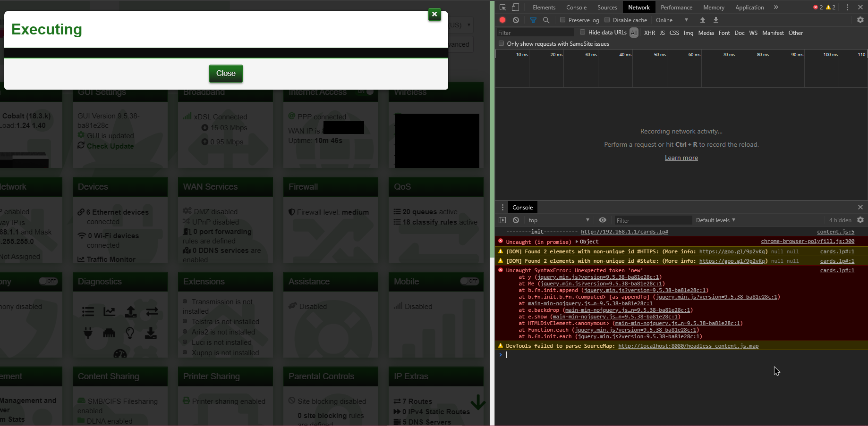Image resolution: width=868 pixels, height=426 pixels.
Task: Expand the Uncaught promise Object in Console
Action: coord(578,241)
